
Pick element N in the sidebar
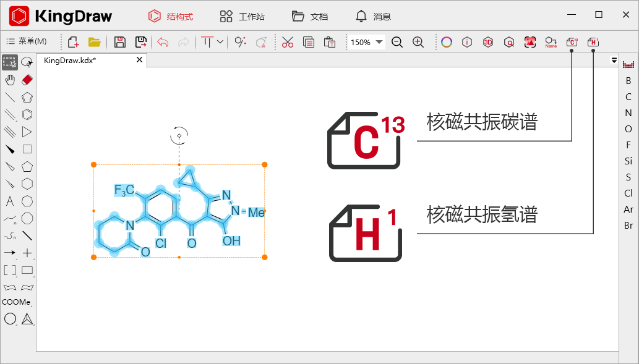coord(628,112)
